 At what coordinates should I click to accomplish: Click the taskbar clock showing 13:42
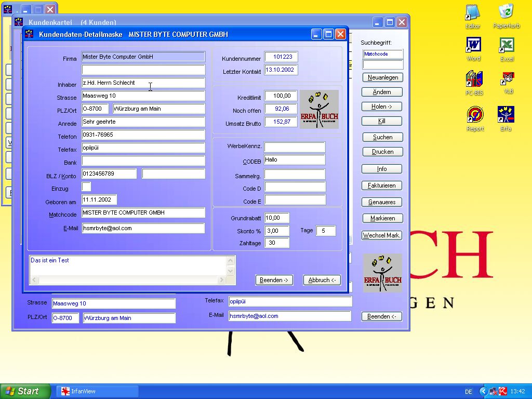pos(518,392)
